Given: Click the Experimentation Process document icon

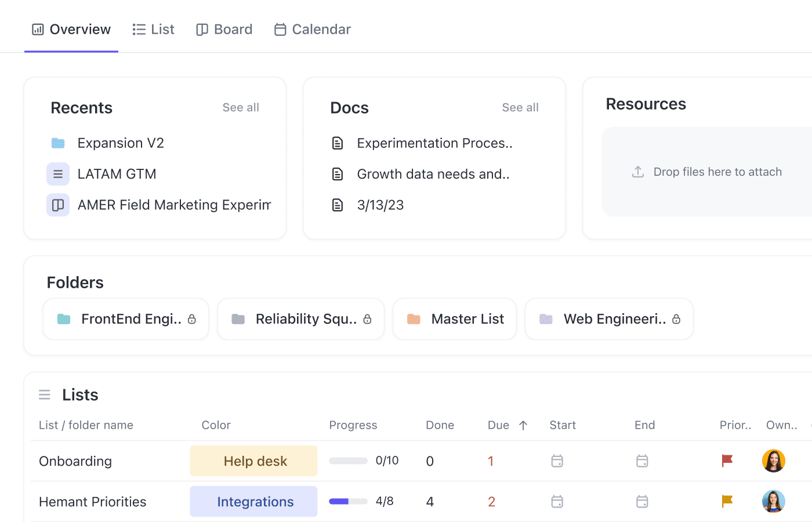Looking at the screenshot, I should [x=338, y=143].
